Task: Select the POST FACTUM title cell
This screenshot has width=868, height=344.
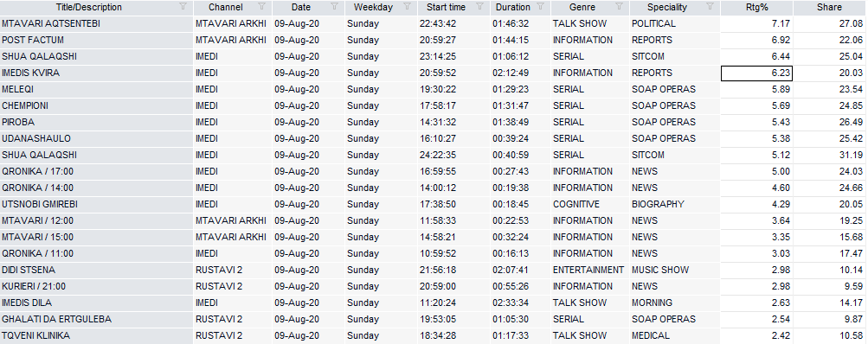Action: (x=96, y=40)
